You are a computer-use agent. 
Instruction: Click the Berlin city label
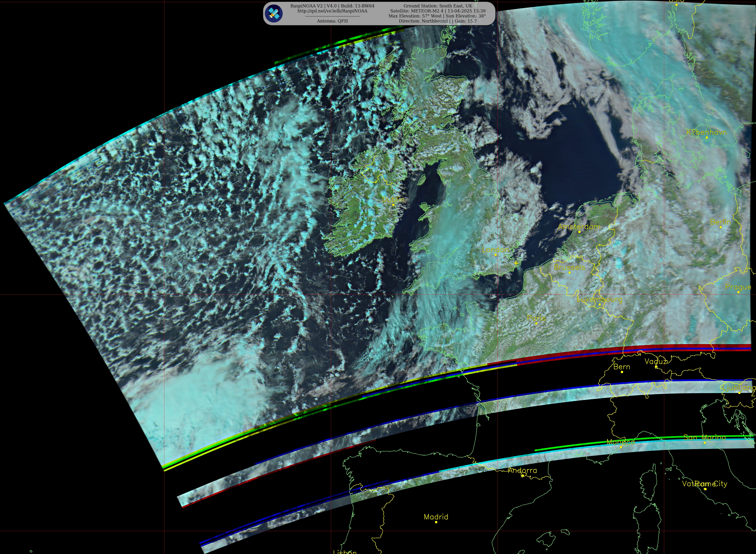[720, 222]
